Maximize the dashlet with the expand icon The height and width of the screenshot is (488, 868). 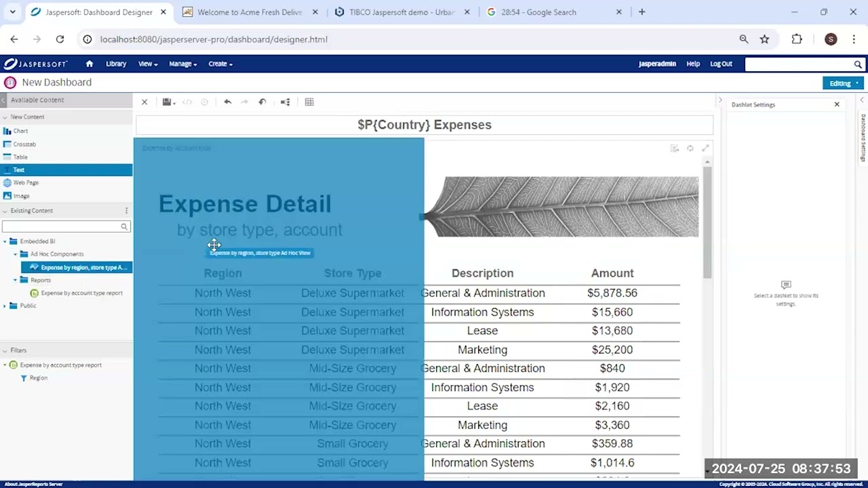[705, 148]
